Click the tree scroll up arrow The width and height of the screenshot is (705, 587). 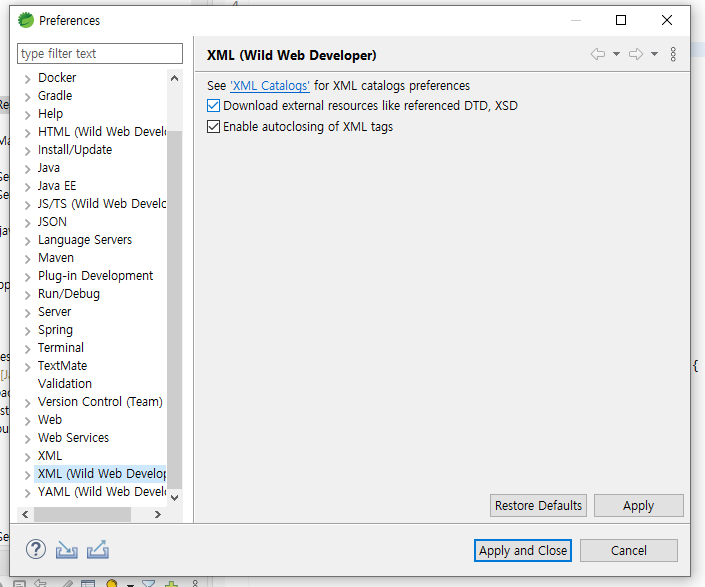175,78
